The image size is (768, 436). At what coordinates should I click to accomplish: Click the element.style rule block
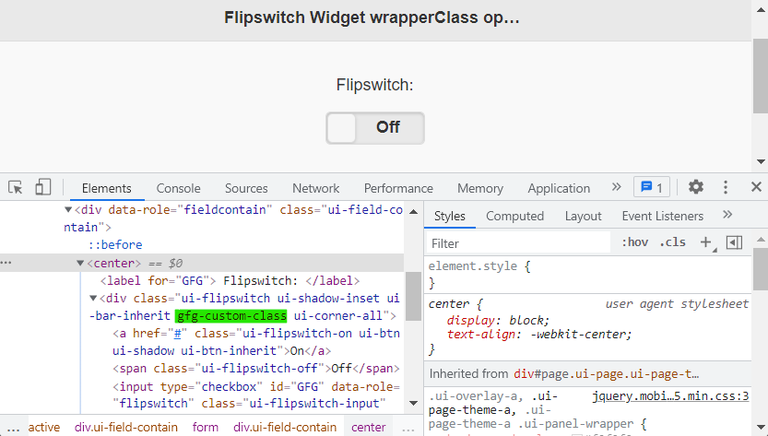(588, 274)
